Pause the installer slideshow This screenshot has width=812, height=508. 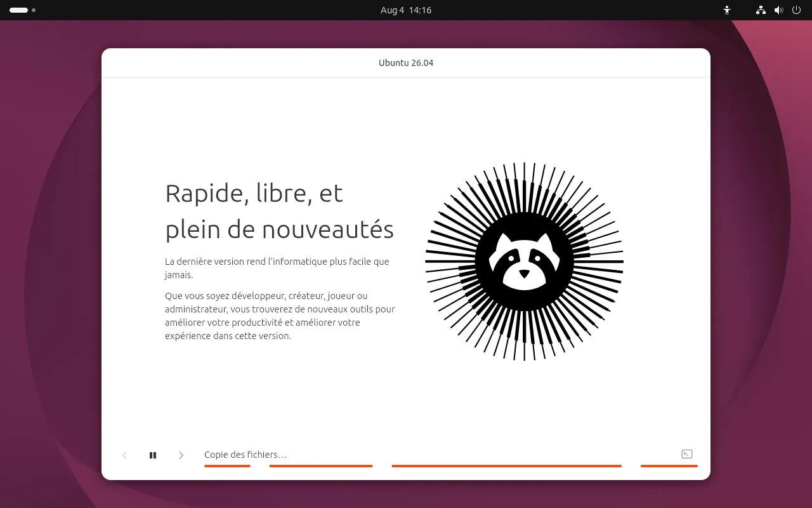(153, 455)
